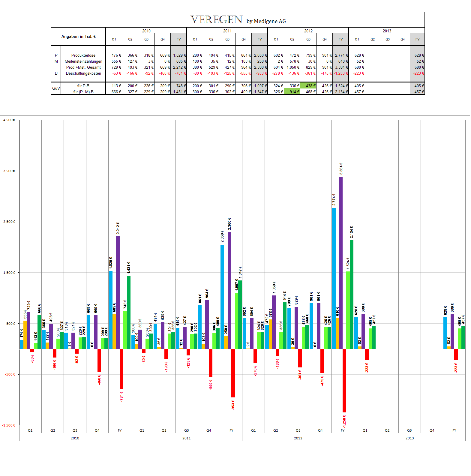Viewport: 471px width, 476px height.
Task: Click the 1.524 € cell in the table
Action: (341, 86)
